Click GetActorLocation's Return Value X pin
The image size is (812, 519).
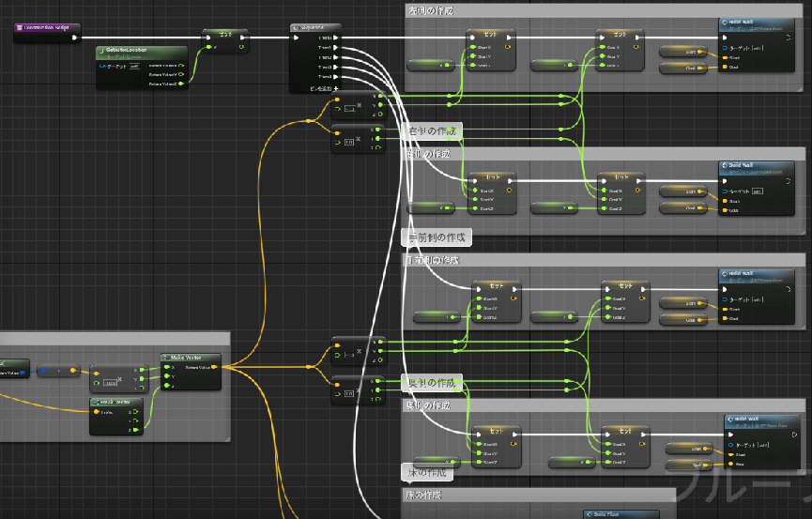coord(181,66)
